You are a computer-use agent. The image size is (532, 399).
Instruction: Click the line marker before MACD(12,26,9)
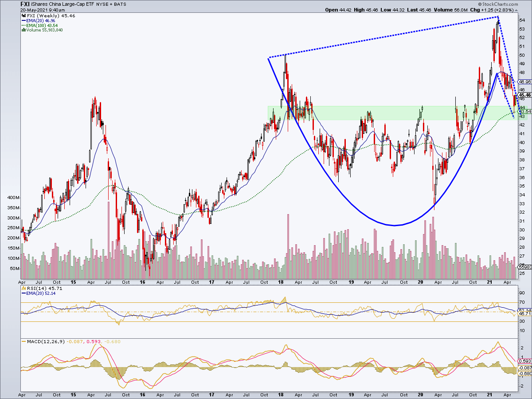click(23, 341)
